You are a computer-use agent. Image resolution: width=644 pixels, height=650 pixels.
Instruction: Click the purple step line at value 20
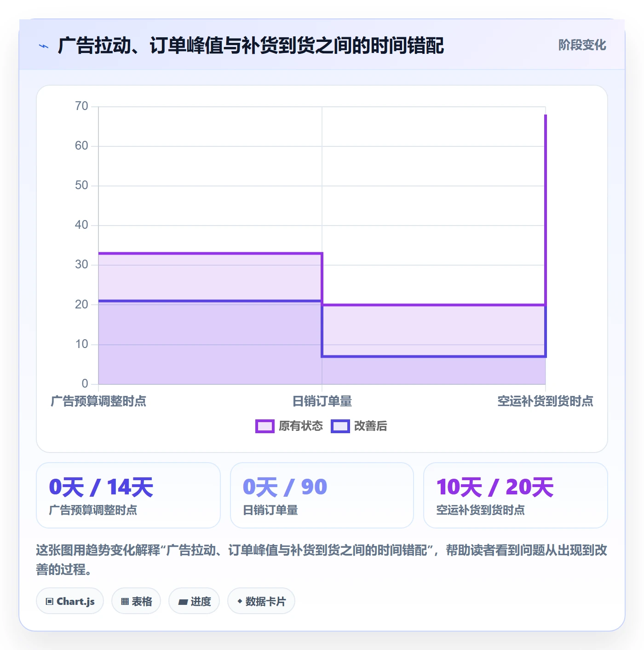click(x=434, y=305)
